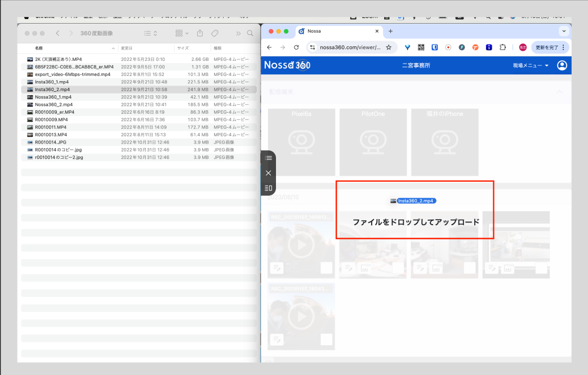Screen dimensions: 588x375
Task: Select the Nossa360_1.mp4 file in Finder
Action: 53,97
